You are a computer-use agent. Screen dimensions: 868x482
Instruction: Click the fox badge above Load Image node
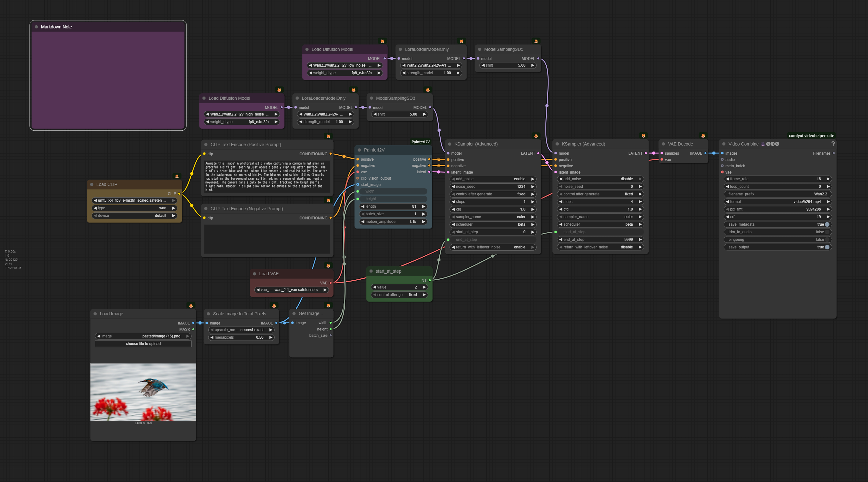191,306
